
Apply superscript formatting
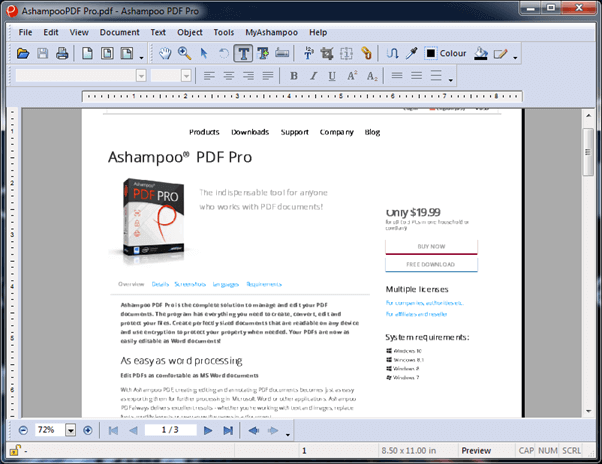point(352,76)
